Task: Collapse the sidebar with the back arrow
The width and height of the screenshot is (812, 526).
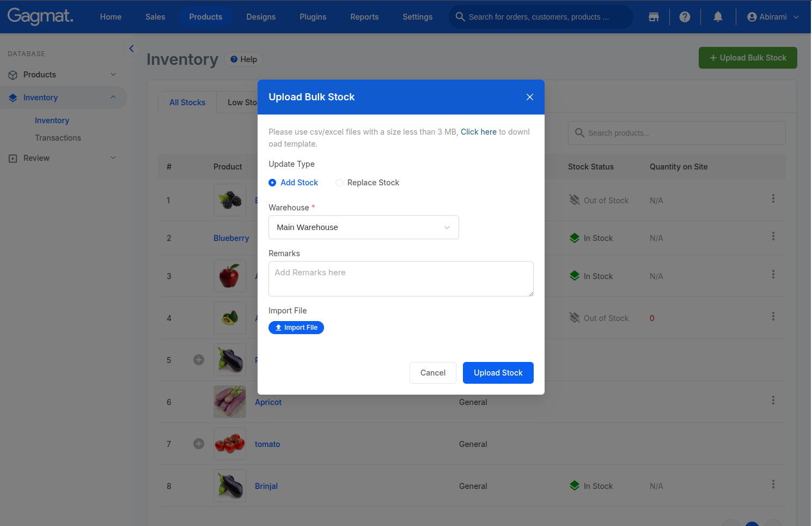Action: pyautogui.click(x=131, y=49)
